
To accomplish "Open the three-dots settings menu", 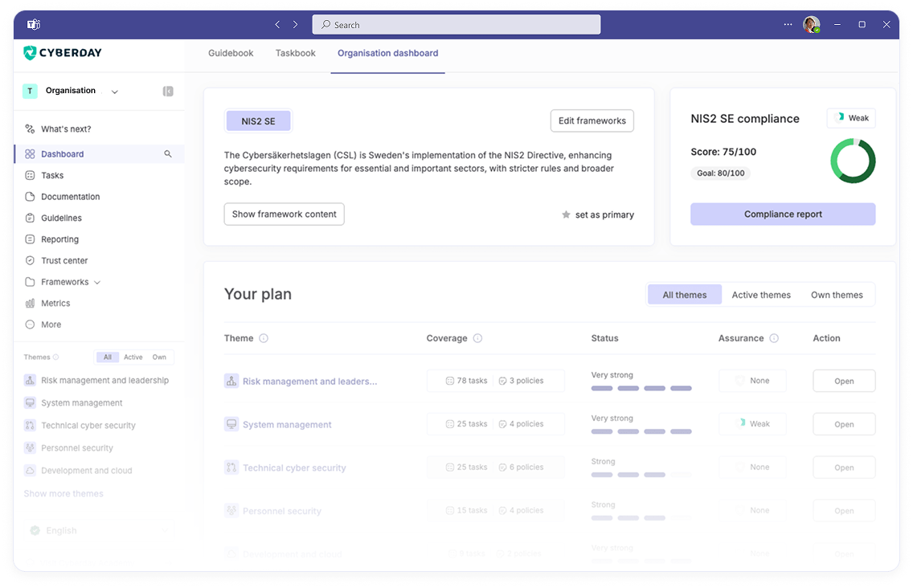I will 788,24.
